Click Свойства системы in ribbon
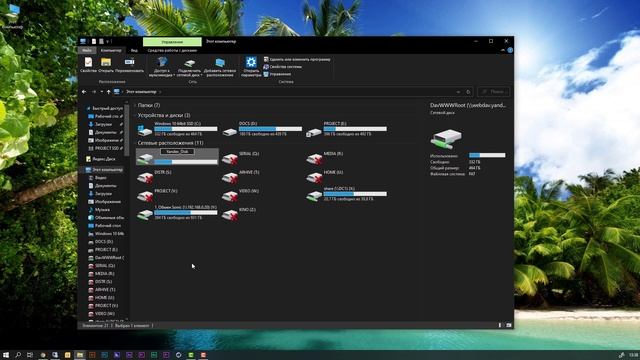Screen dimensions: 640x360 (x=282, y=67)
